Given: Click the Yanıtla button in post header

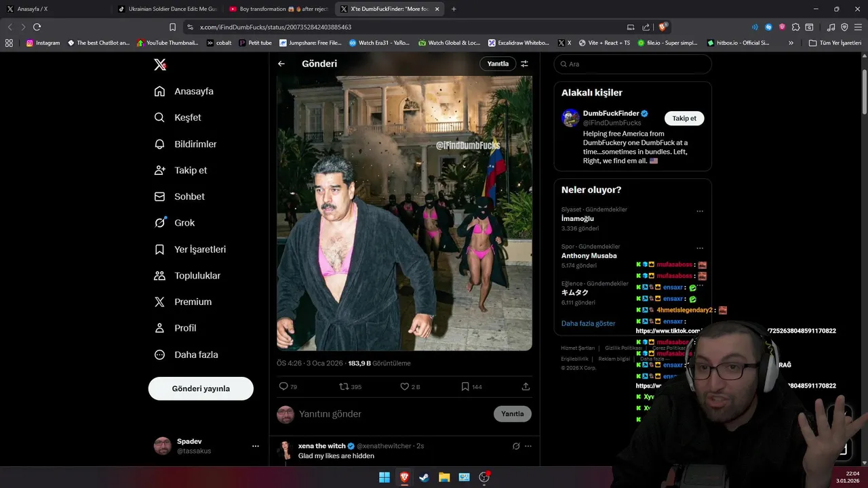Looking at the screenshot, I should (x=498, y=64).
